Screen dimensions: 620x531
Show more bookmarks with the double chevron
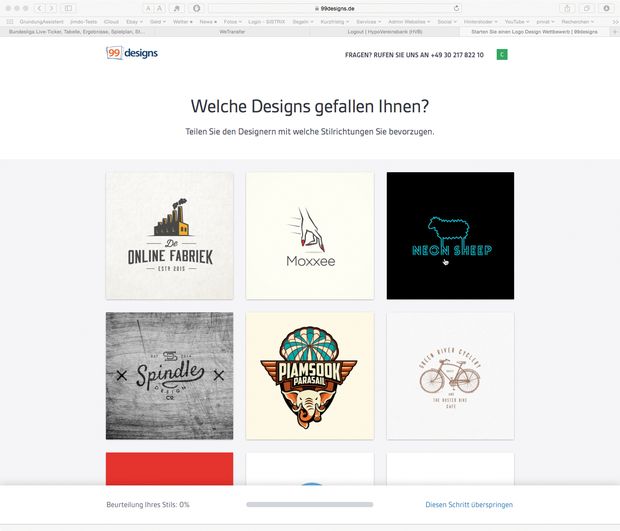(615, 22)
